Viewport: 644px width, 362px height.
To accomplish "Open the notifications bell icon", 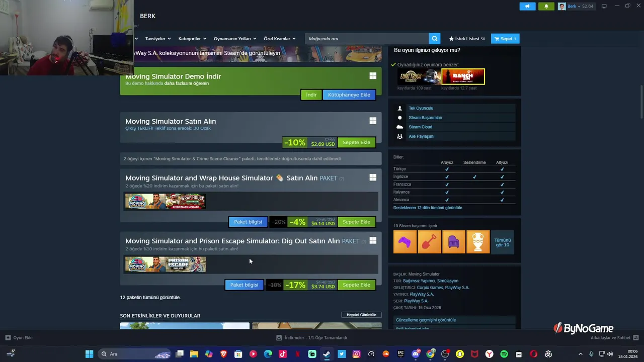I will pyautogui.click(x=546, y=6).
